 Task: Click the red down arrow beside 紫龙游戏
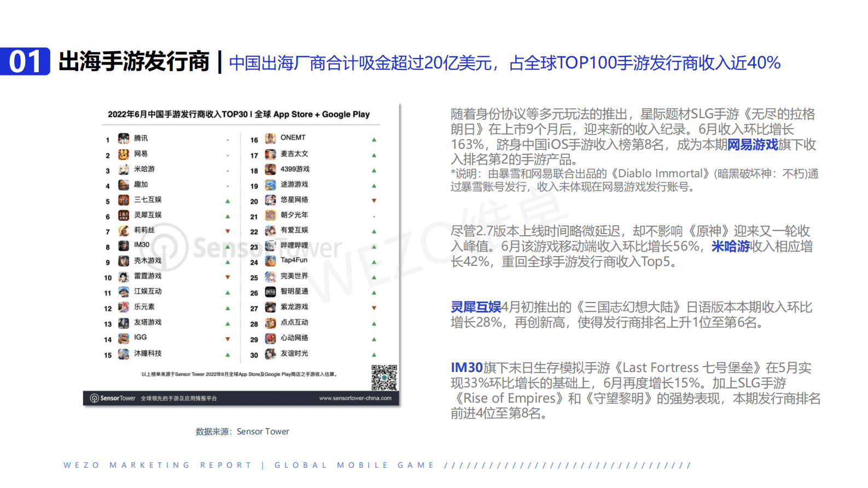tap(374, 308)
